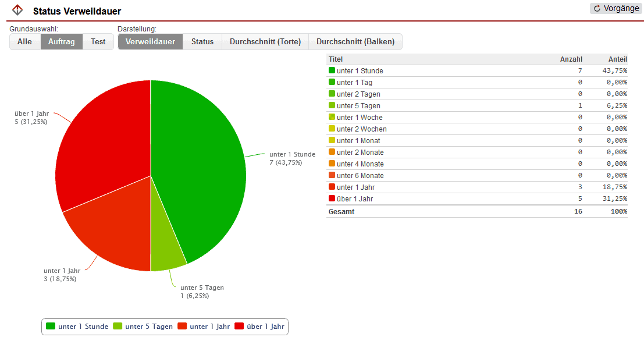Click the Vorgänge refresh button
Image resolution: width=644 pixels, height=337 pixels.
(x=615, y=9)
